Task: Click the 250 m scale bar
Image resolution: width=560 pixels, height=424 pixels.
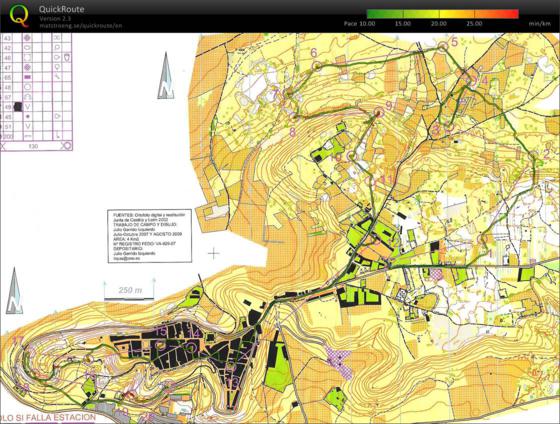Action: click(129, 290)
